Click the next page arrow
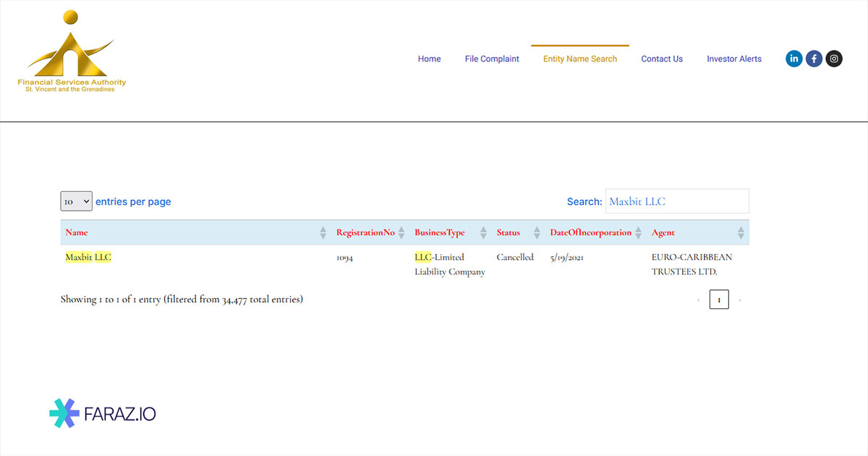 pos(739,300)
